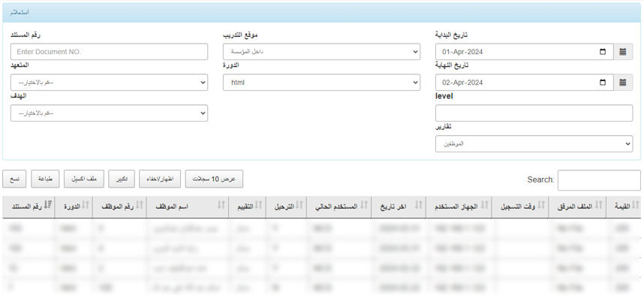Expand the موقع التدريب dropdown

tap(321, 52)
